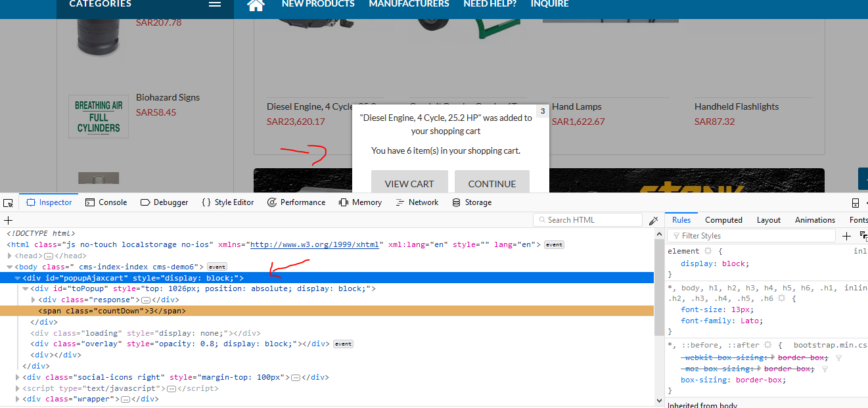The height and width of the screenshot is (408, 868).
Task: Select the countDown span row
Action: click(x=327, y=311)
